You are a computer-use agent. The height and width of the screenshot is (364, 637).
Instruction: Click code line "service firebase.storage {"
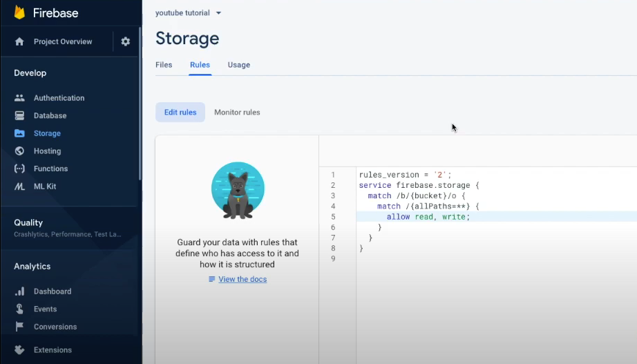[419, 185]
